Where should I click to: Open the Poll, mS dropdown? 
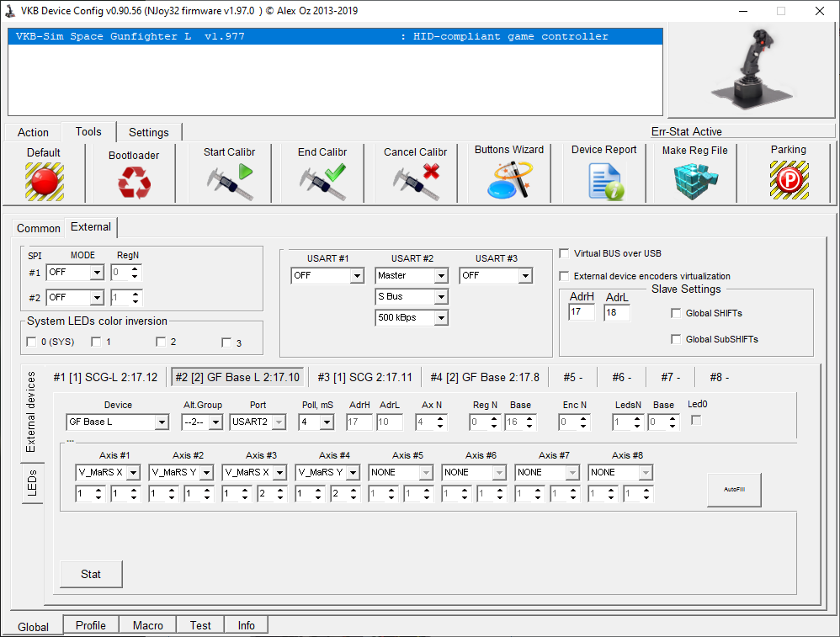[327, 422]
